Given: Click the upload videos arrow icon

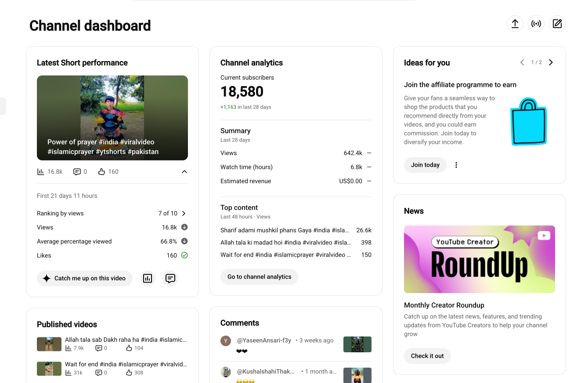Looking at the screenshot, I should coord(515,24).
